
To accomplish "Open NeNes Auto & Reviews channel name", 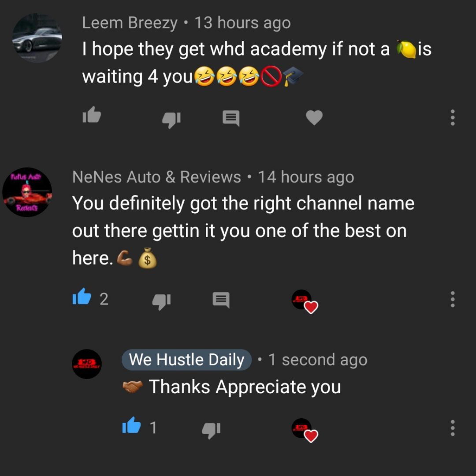I will pos(156,177).
